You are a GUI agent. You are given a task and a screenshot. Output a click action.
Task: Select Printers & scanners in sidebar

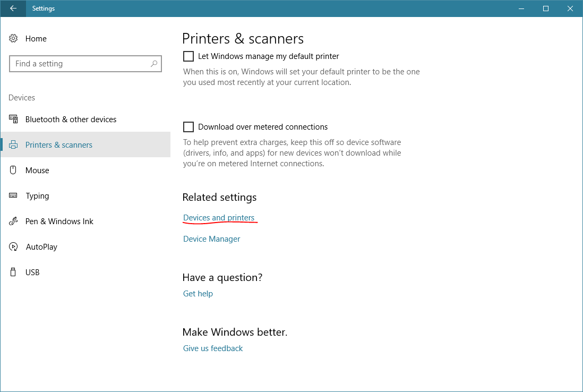(85, 144)
